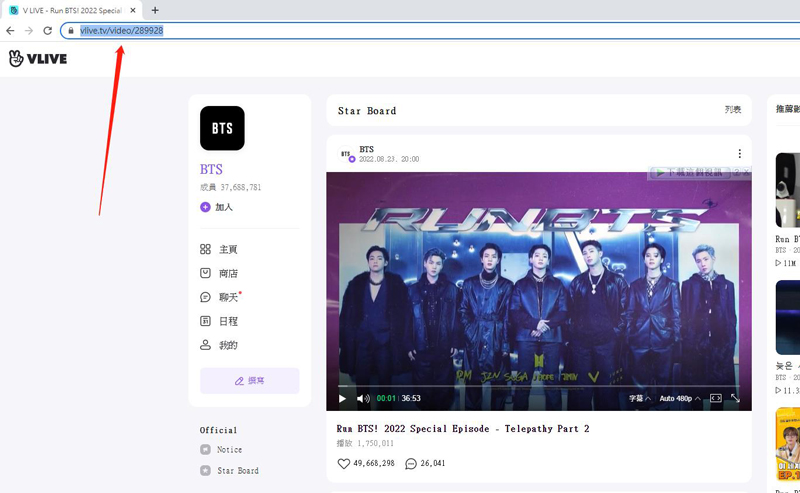800x493 pixels.
Task: Open the EP.1 recommended video thumbnail
Action: click(788, 444)
